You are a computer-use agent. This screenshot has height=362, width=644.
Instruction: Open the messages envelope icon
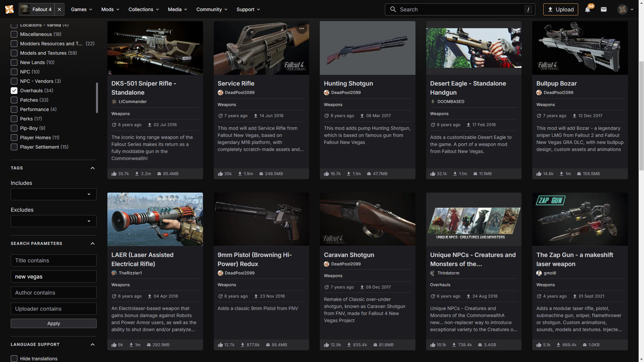[x=604, y=9]
